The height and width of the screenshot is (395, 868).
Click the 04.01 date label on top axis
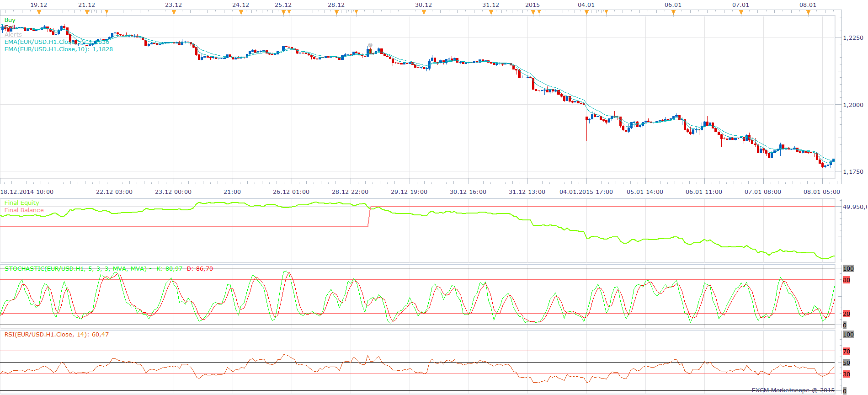click(x=586, y=5)
